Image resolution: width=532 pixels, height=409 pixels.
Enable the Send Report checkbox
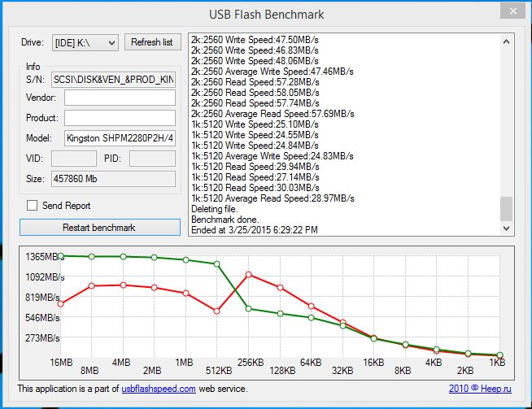pyautogui.click(x=33, y=206)
